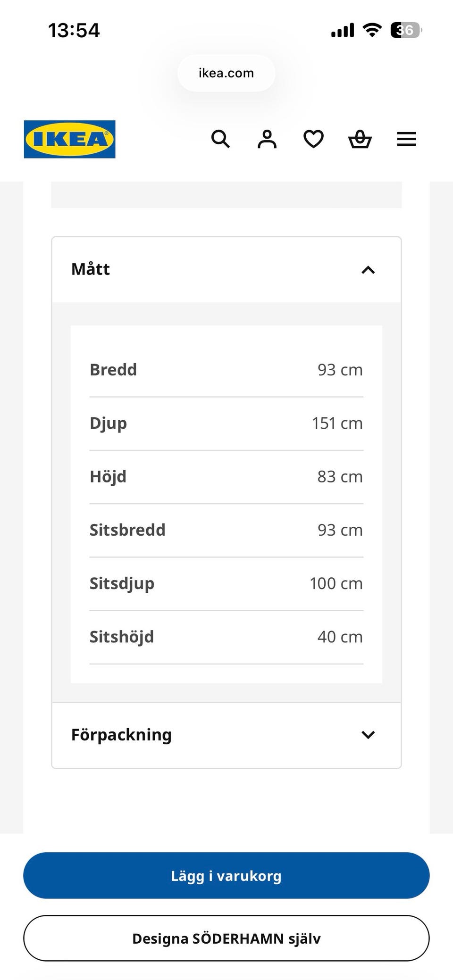Select the Sitsdjup 100 cm row

[x=226, y=583]
